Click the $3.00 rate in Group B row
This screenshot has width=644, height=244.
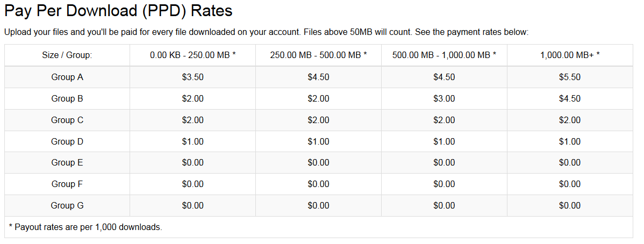[x=444, y=98]
